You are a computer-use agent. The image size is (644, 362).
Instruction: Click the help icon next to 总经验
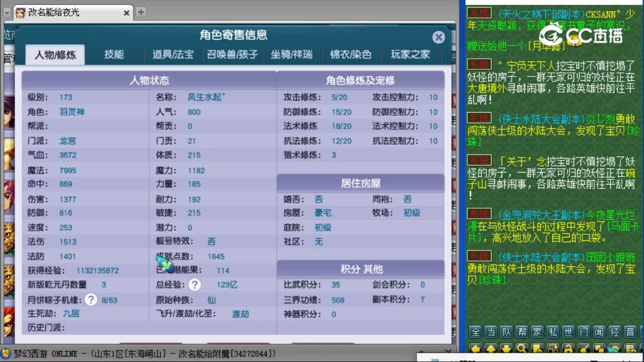pos(195,285)
